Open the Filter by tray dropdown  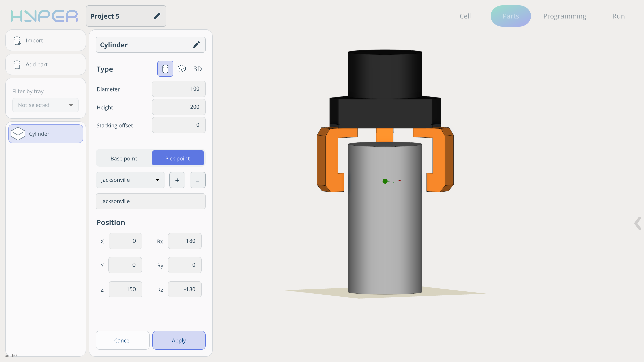point(46,105)
